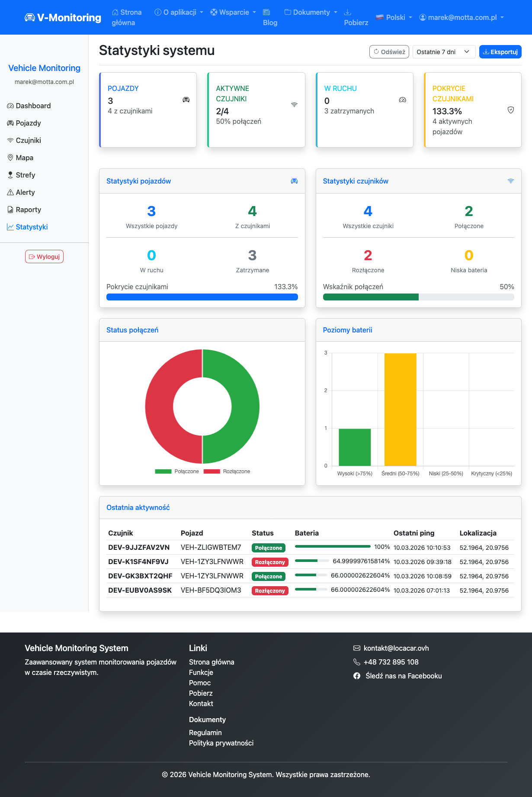Open the marek@motta.com.pl account dropdown
The height and width of the screenshot is (797, 532).
[x=462, y=17]
